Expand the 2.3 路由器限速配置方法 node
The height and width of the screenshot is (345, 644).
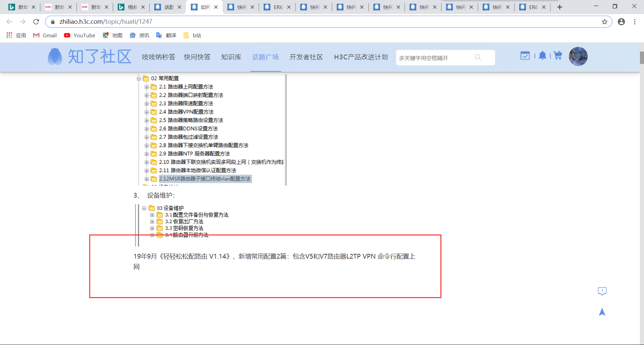tap(147, 104)
